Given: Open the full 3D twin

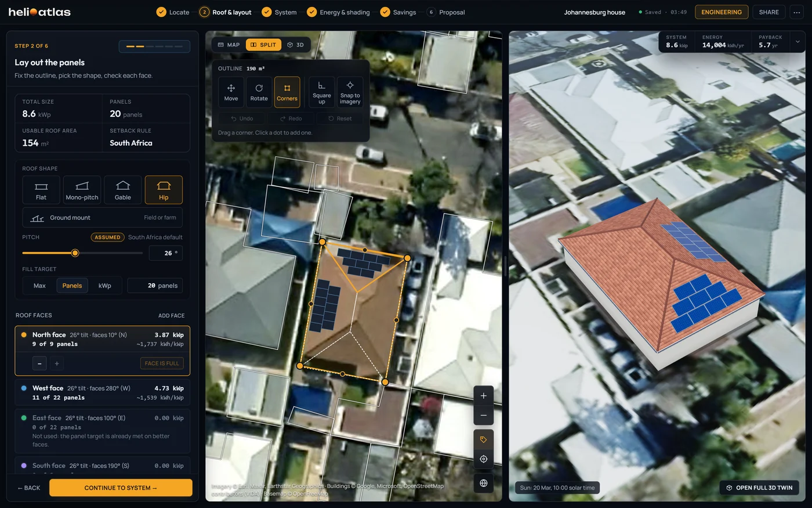Looking at the screenshot, I should click(759, 488).
